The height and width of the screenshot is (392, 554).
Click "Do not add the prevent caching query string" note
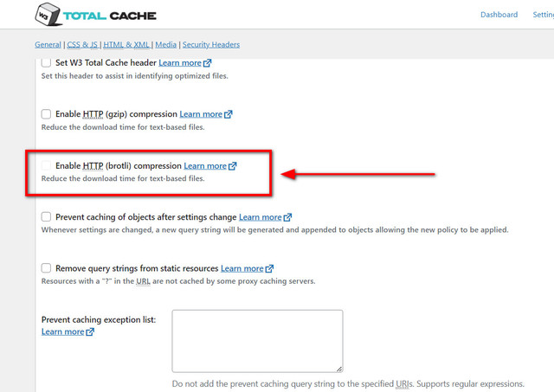click(x=348, y=384)
